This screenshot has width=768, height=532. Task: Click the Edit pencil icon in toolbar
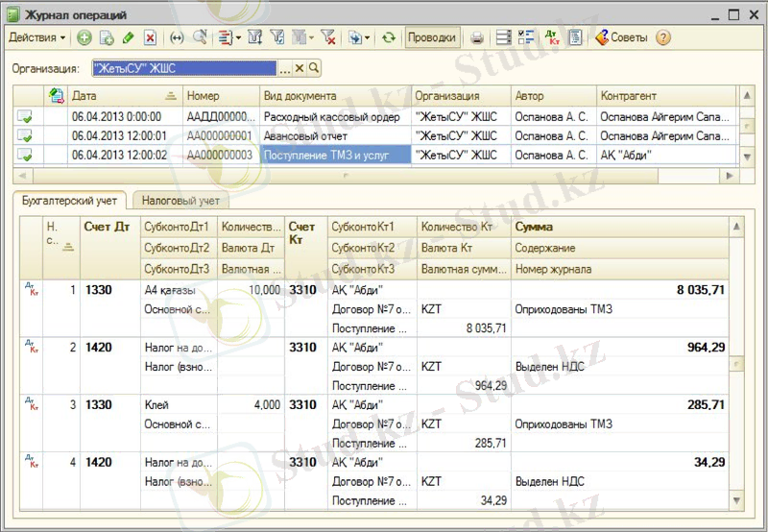(x=129, y=38)
